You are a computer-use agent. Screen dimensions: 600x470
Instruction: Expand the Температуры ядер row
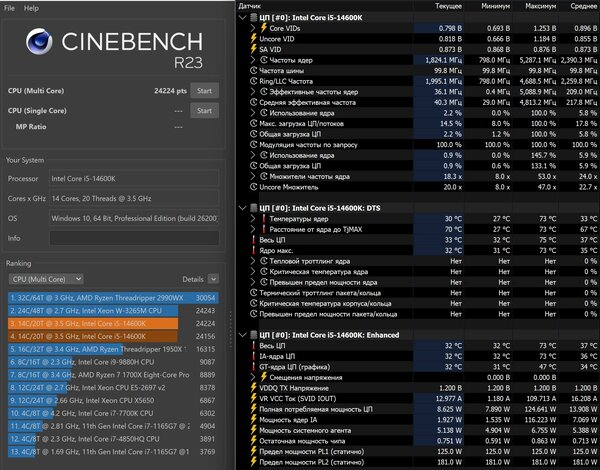tap(253, 219)
